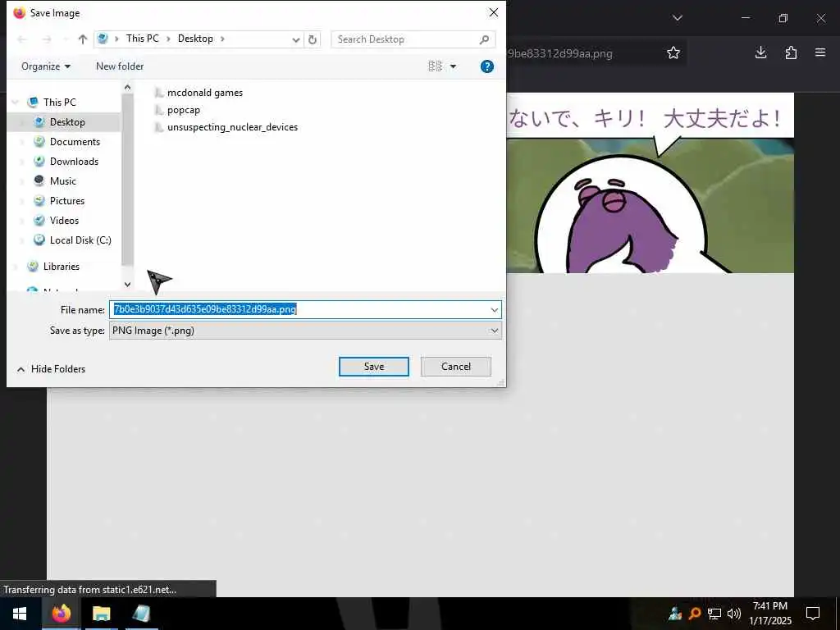Close the Save Image dialog
The image size is (840, 630).
[493, 12]
